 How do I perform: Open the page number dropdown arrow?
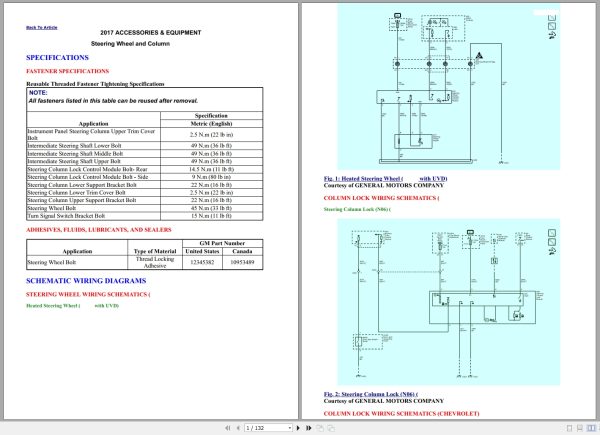click(x=290, y=428)
